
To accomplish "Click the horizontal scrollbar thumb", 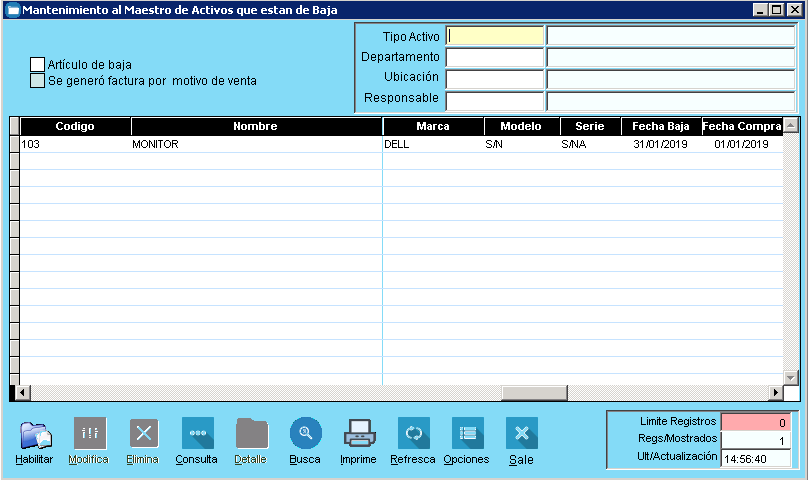I will [x=534, y=393].
